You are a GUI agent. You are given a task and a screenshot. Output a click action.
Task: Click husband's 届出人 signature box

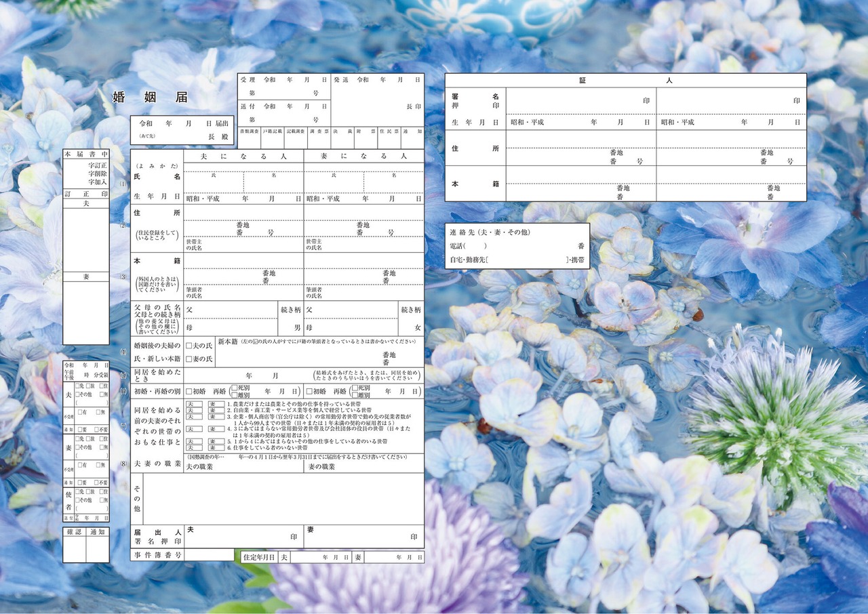tap(243, 536)
